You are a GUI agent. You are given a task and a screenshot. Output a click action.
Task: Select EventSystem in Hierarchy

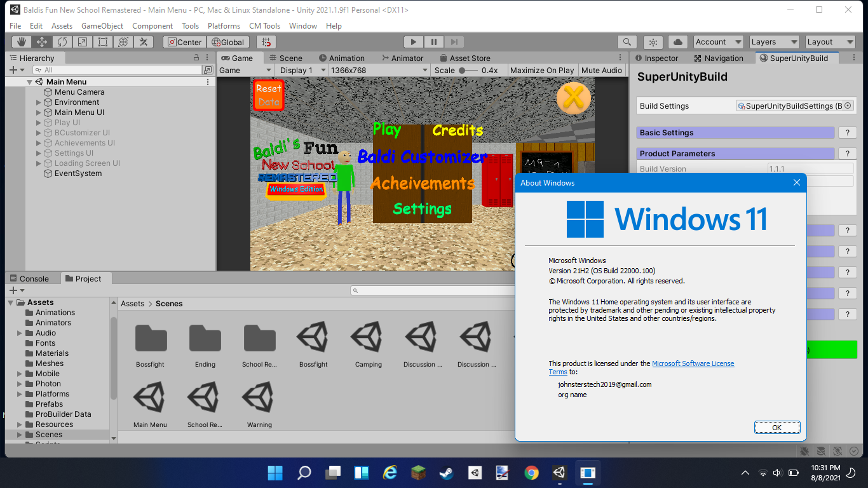coord(78,173)
